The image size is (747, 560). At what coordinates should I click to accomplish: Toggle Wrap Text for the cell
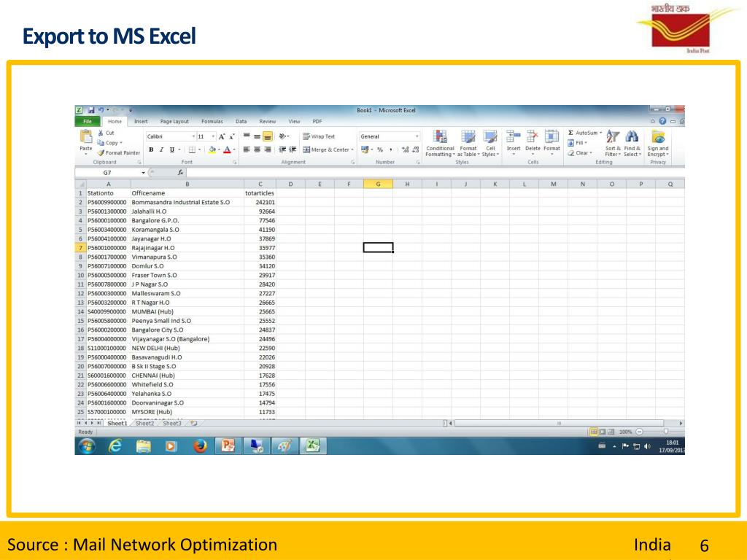319,136
